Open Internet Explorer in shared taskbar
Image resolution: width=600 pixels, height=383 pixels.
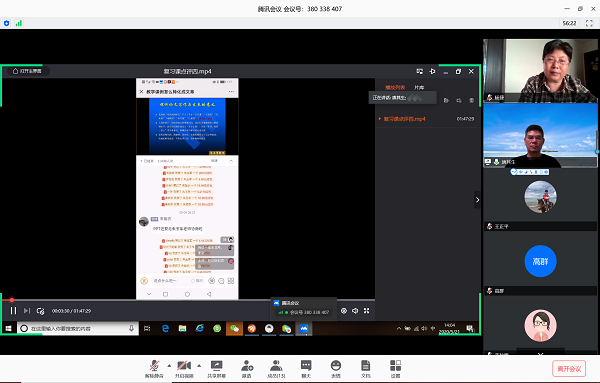(x=200, y=328)
